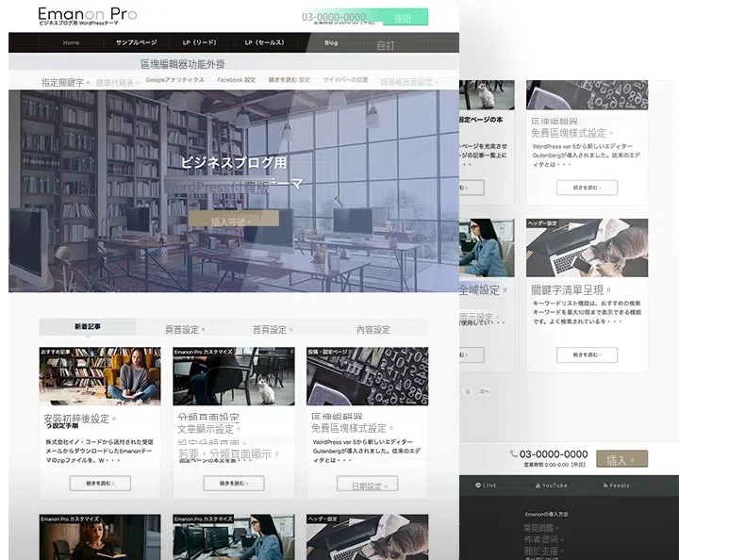
Task: Click the tan 插入 button near footer
Action: coord(622,459)
